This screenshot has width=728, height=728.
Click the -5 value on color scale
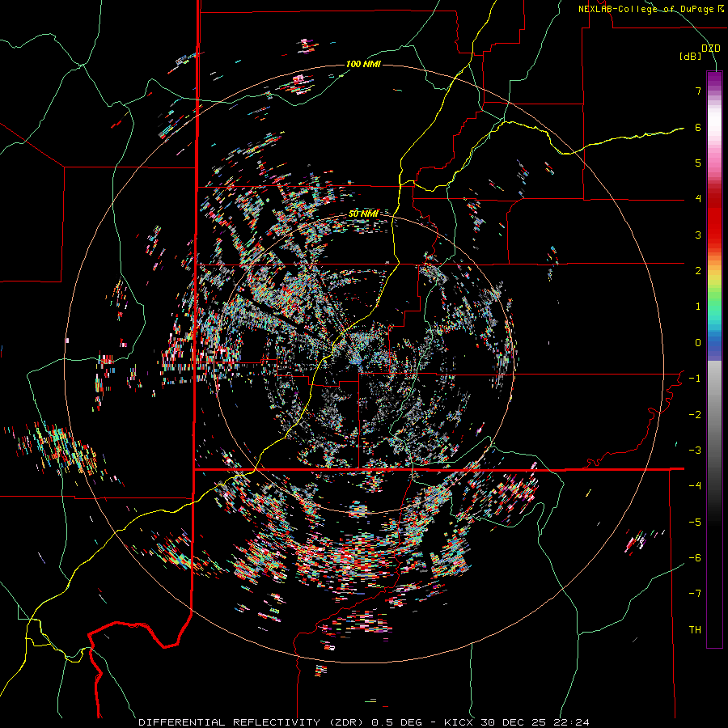[695, 523]
